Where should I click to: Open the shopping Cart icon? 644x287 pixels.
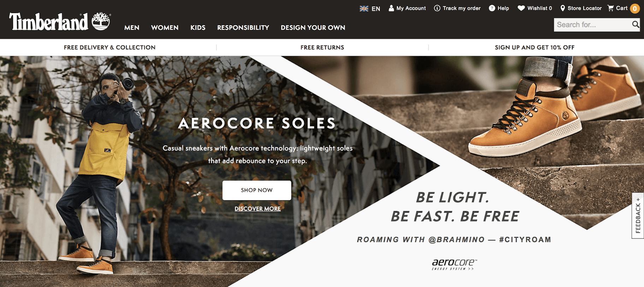(610, 8)
